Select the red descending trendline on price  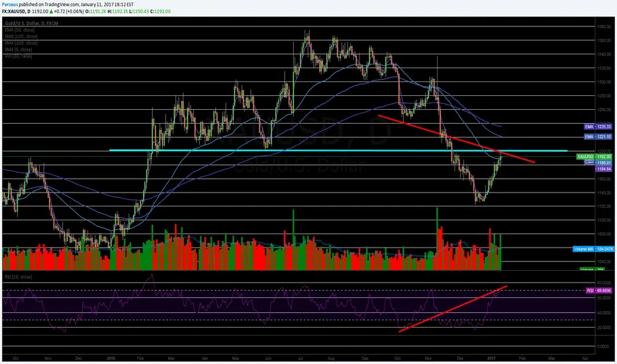(x=456, y=139)
